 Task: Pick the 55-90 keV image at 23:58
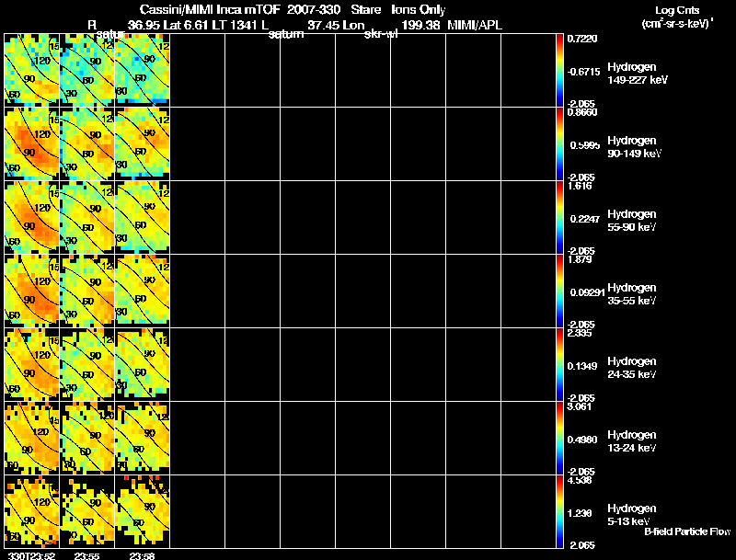point(143,217)
